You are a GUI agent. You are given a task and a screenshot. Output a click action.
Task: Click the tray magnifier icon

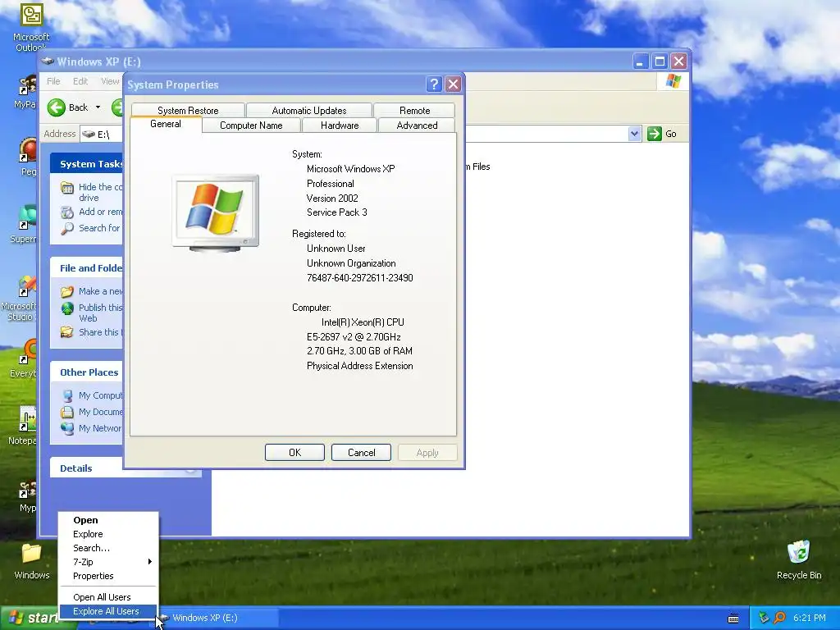click(779, 618)
